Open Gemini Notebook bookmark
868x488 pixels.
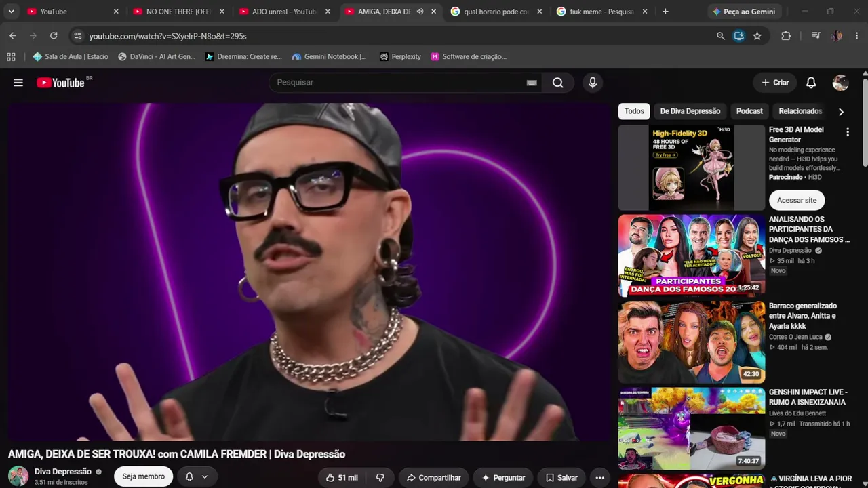[329, 57]
